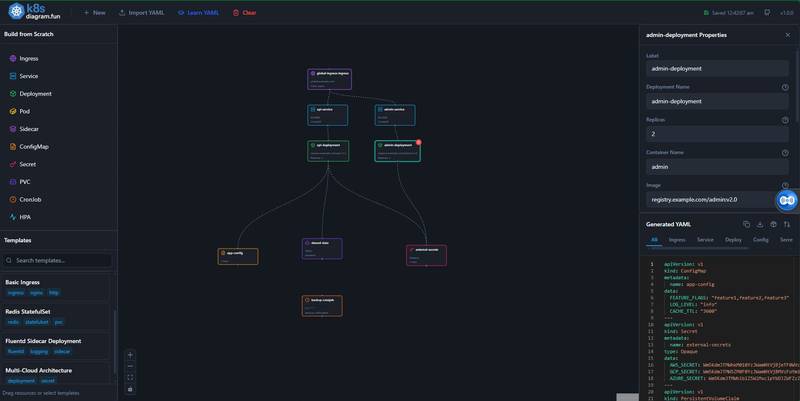Zoom in on the canvas

coord(130,355)
